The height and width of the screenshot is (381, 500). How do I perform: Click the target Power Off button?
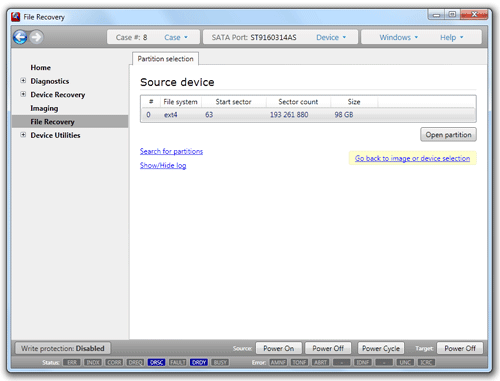[x=460, y=348]
